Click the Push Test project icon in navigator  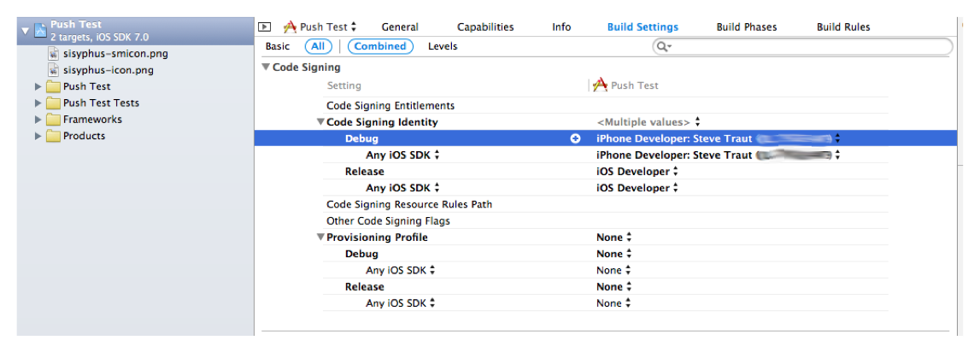tap(39, 30)
